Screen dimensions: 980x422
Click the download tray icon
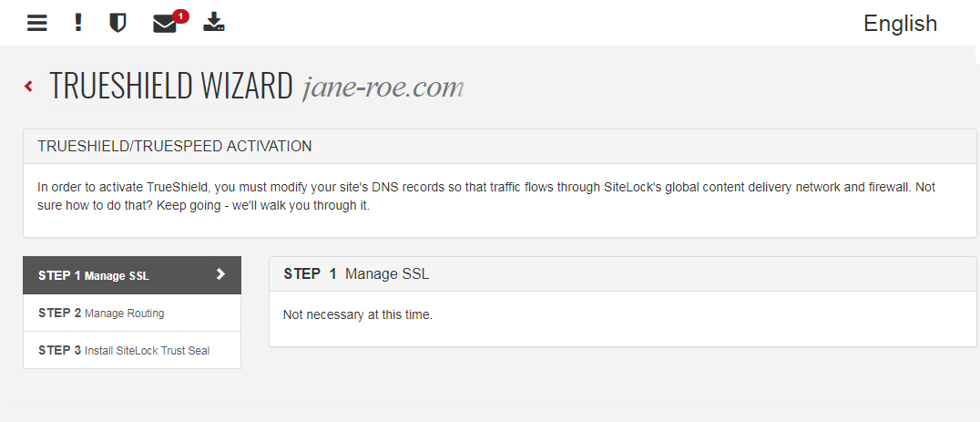click(214, 23)
